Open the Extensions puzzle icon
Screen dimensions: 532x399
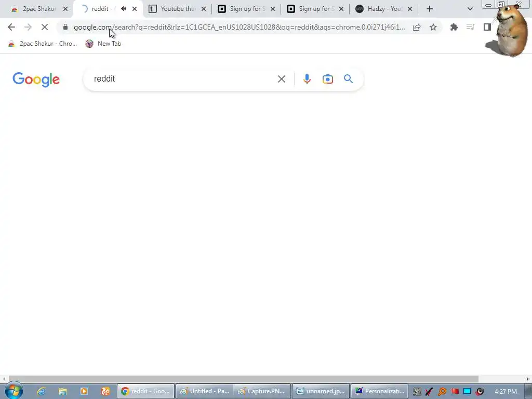point(454,27)
